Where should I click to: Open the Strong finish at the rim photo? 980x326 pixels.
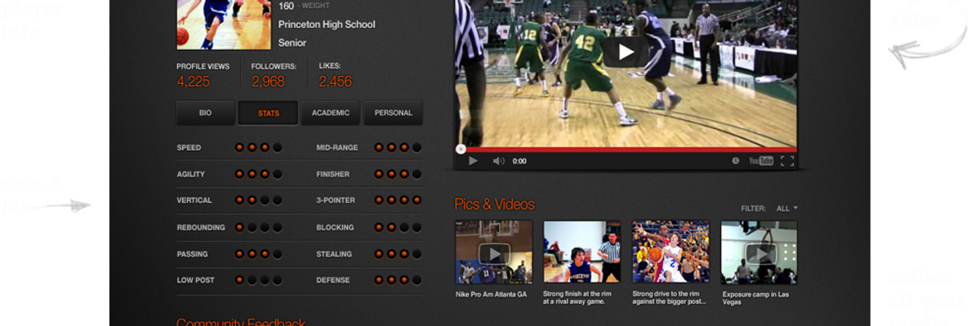(x=582, y=252)
